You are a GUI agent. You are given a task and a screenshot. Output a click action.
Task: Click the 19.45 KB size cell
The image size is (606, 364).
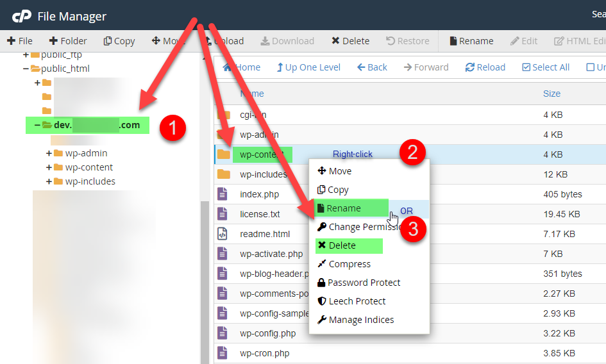coord(562,214)
